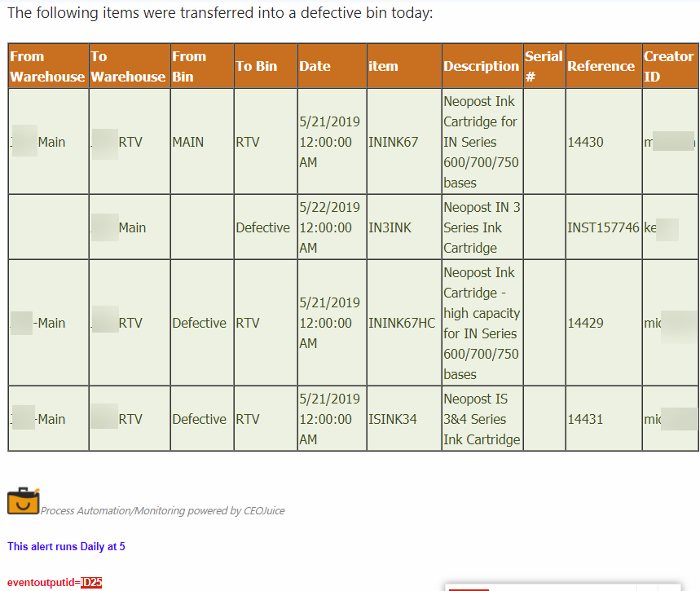
Task: Click description cell in the ININK67 row
Action: tap(482, 142)
